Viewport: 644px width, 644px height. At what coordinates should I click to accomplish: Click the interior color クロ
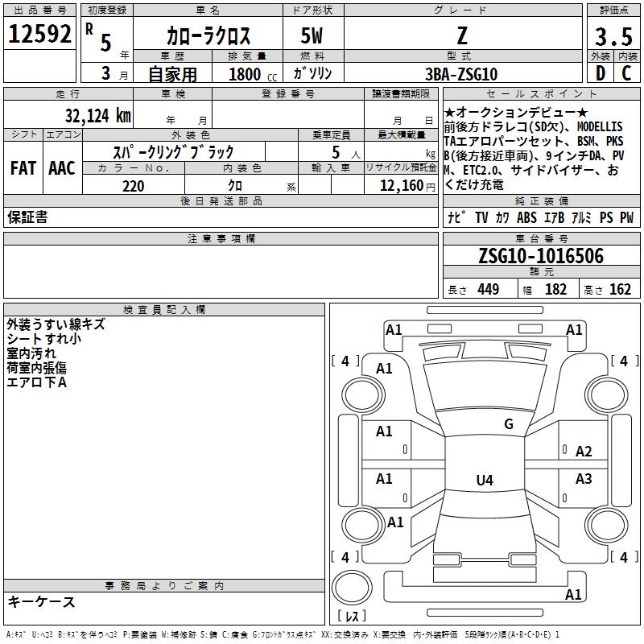click(235, 186)
